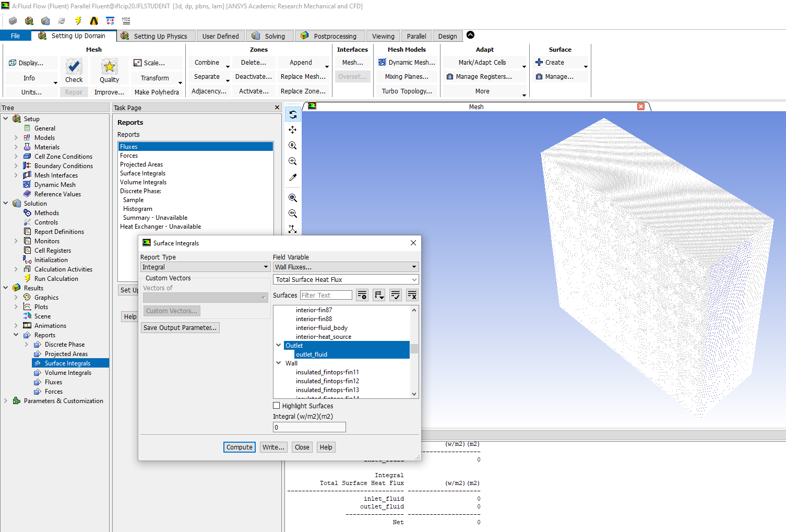
Task: Click Create surface plus icon
Action: pos(539,62)
